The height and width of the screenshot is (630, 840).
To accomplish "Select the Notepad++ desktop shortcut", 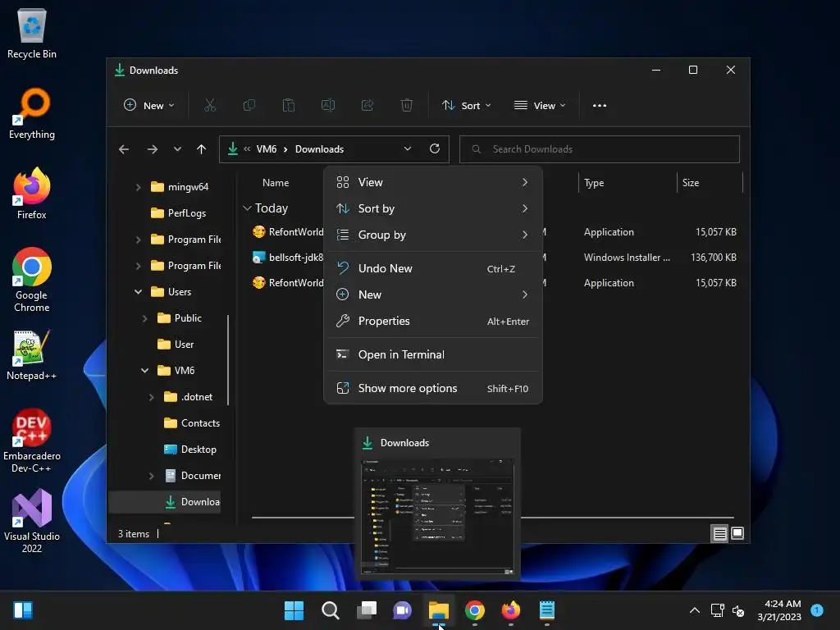I will coord(32,355).
